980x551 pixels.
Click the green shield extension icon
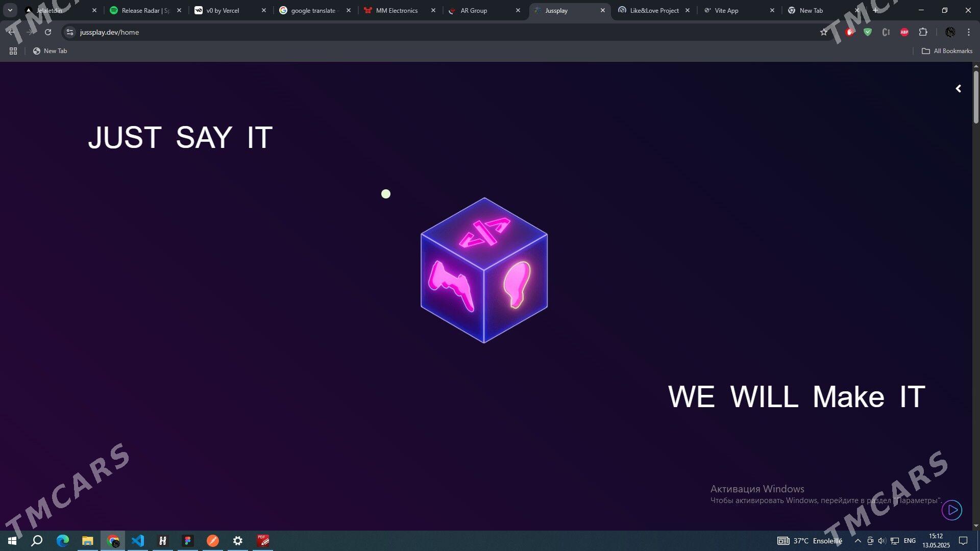(x=868, y=32)
